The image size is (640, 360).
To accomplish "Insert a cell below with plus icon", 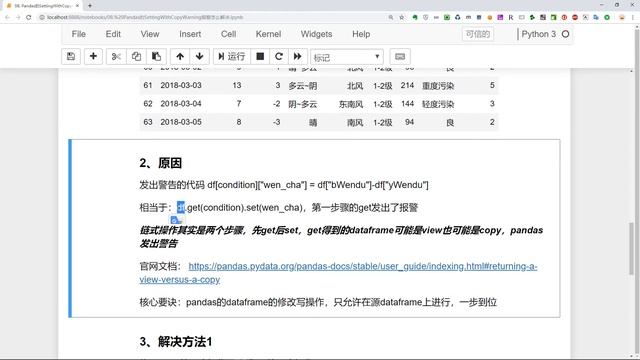I will 93,56.
